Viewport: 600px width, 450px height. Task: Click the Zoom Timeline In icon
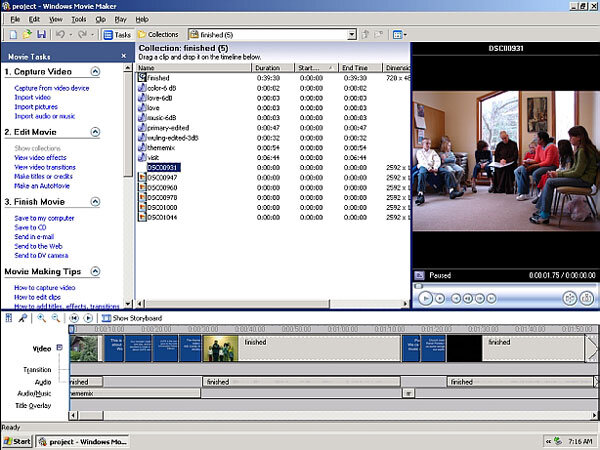[x=41, y=318]
